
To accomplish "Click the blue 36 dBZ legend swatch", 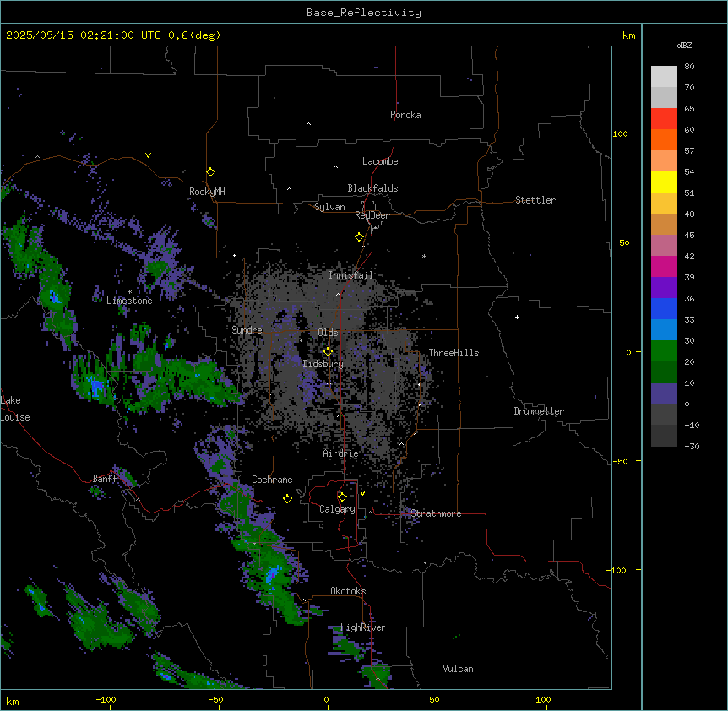I will tap(664, 308).
